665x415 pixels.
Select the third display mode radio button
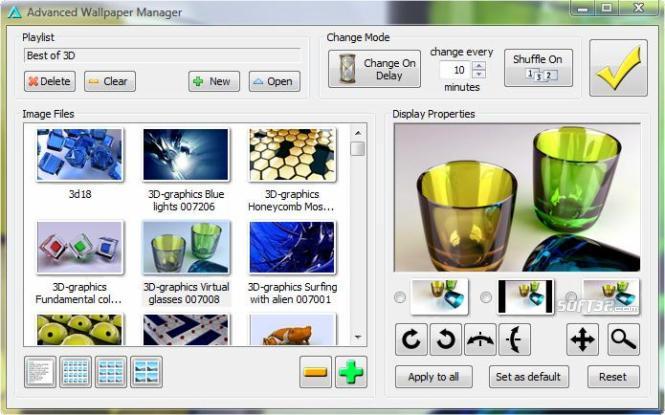pos(571,296)
